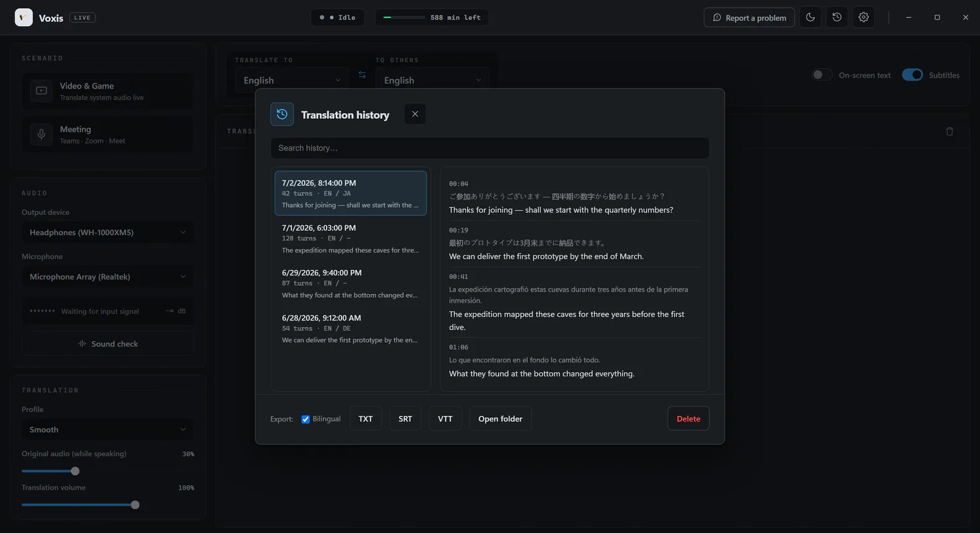Viewport: 980px width, 533px height.
Task: Click the red Delete button
Action: pyautogui.click(x=688, y=418)
